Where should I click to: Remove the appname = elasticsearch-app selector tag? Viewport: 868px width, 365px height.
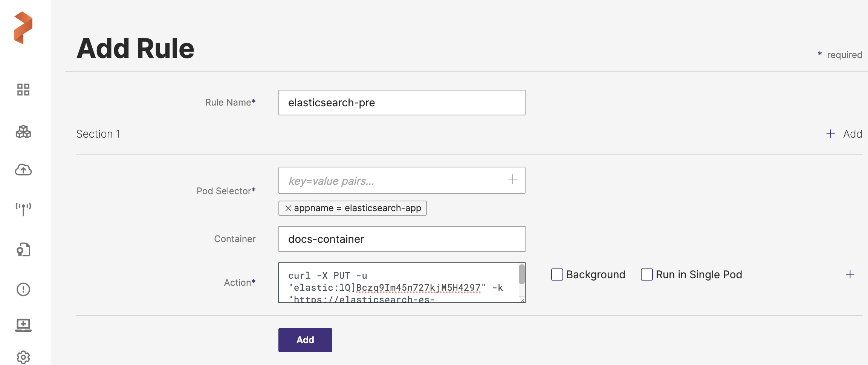pyautogui.click(x=288, y=208)
